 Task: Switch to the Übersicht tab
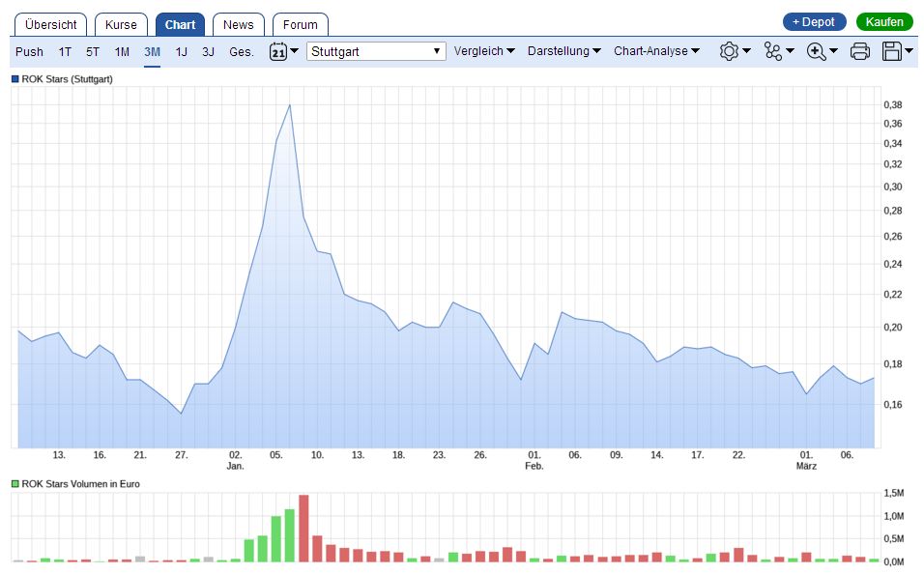click(50, 25)
